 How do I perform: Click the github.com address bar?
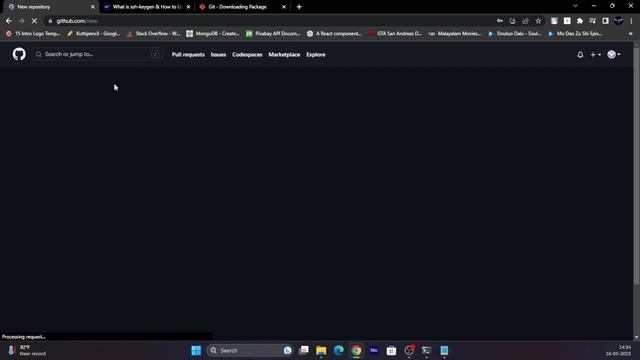[269, 21]
